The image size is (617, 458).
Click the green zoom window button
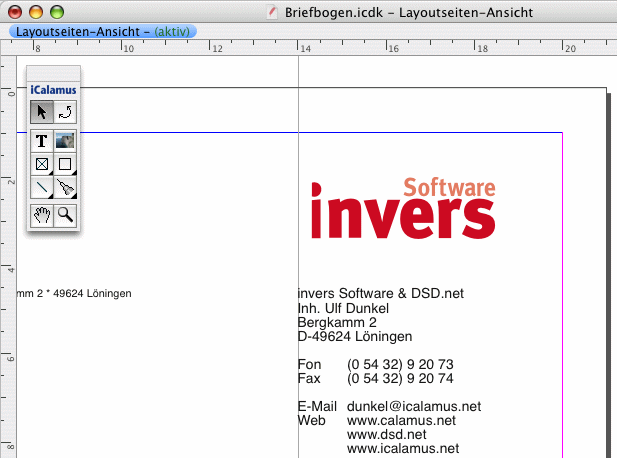coord(57,12)
